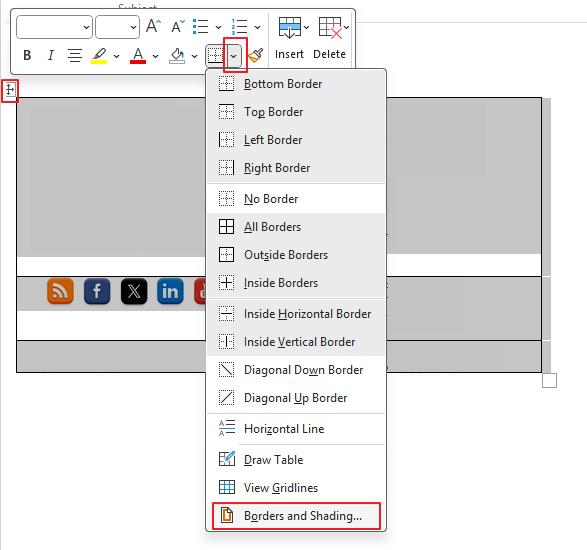The height and width of the screenshot is (550, 587).
Task: Apply shading fill bucket
Action: (x=177, y=55)
